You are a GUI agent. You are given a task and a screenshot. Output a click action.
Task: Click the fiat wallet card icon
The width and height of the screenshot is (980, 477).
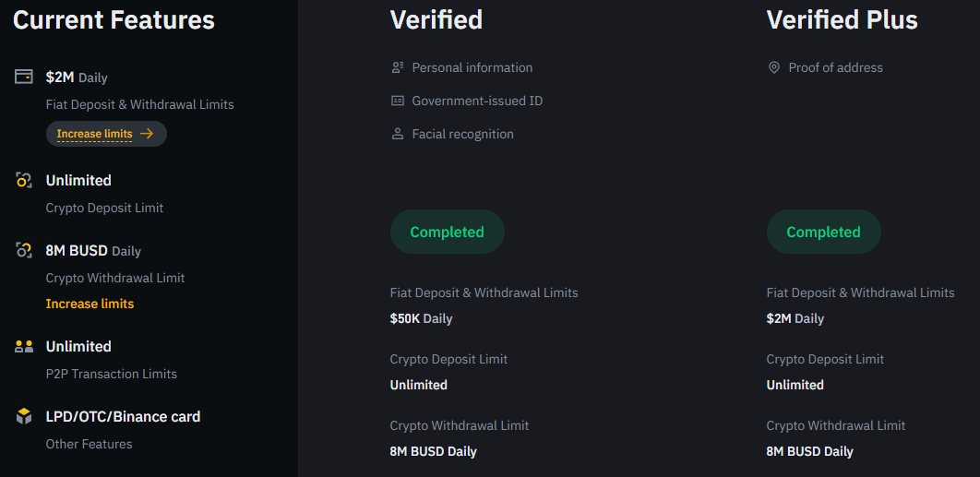click(x=24, y=77)
